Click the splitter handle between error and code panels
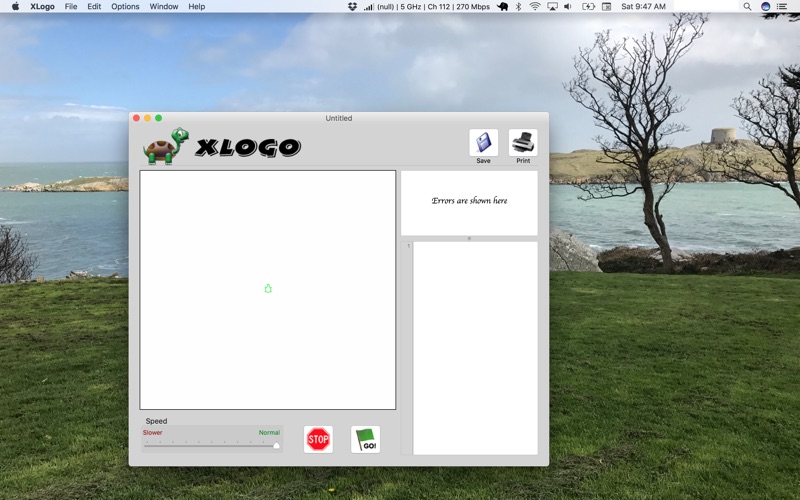Screen dimensions: 800x500 [469, 238]
